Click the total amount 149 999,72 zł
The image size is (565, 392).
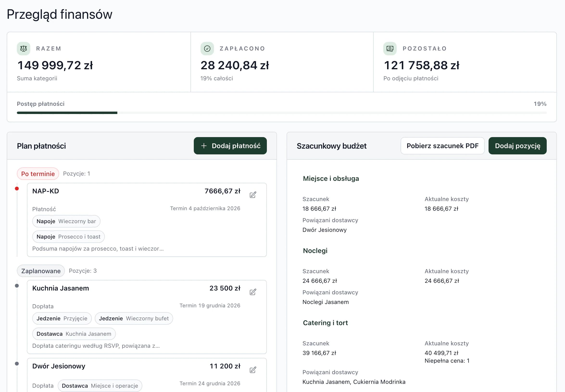(x=55, y=65)
